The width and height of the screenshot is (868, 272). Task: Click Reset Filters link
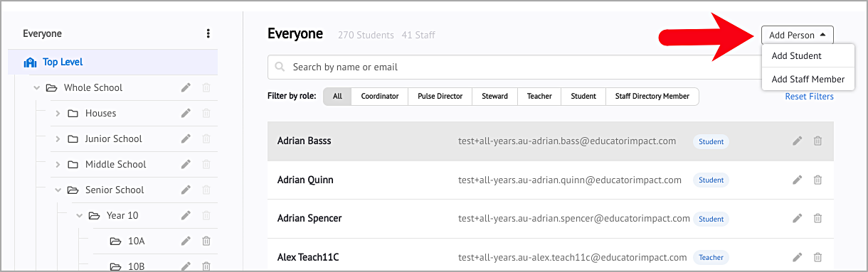coord(809,97)
